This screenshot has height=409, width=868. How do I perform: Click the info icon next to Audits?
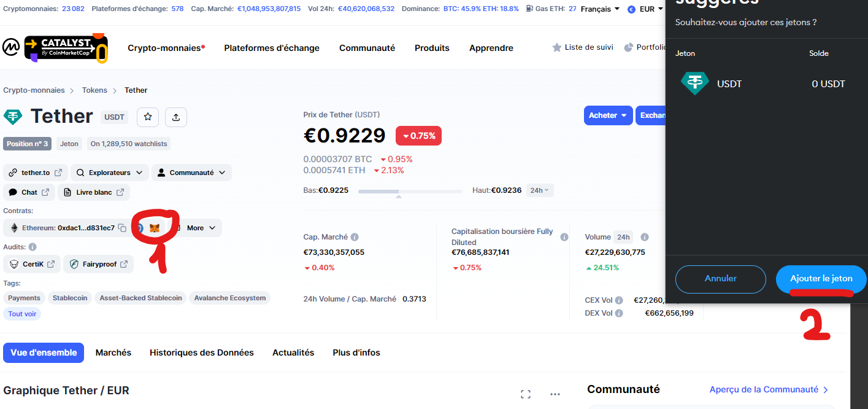coord(33,247)
